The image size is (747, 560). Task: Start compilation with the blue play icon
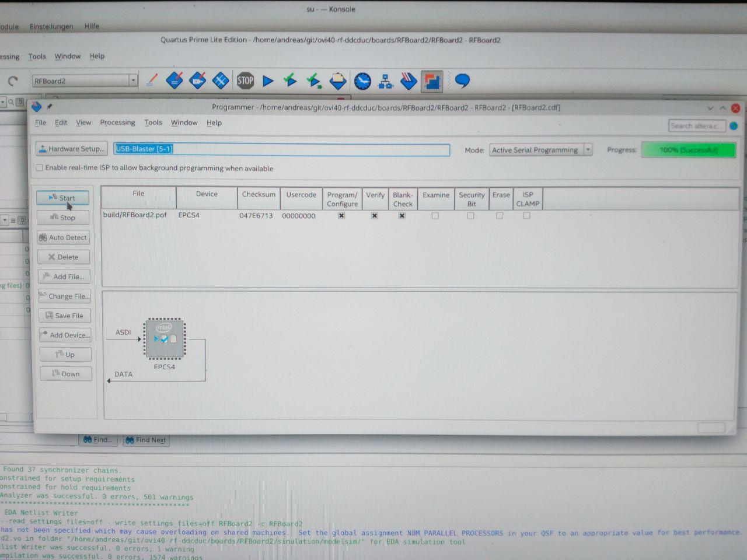(x=268, y=81)
